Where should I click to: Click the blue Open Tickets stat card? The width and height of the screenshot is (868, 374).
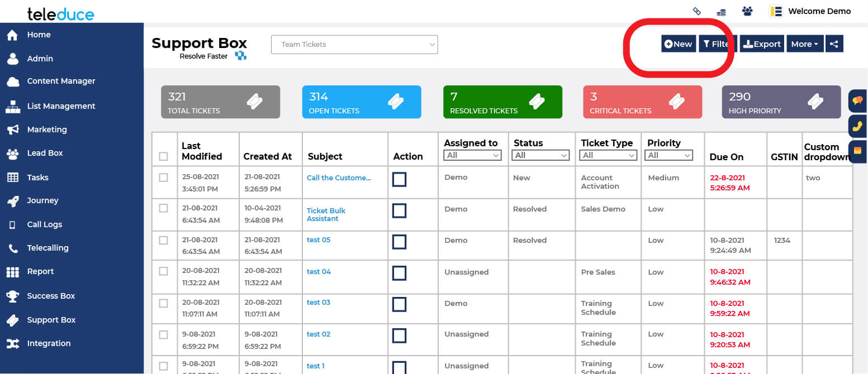click(361, 102)
